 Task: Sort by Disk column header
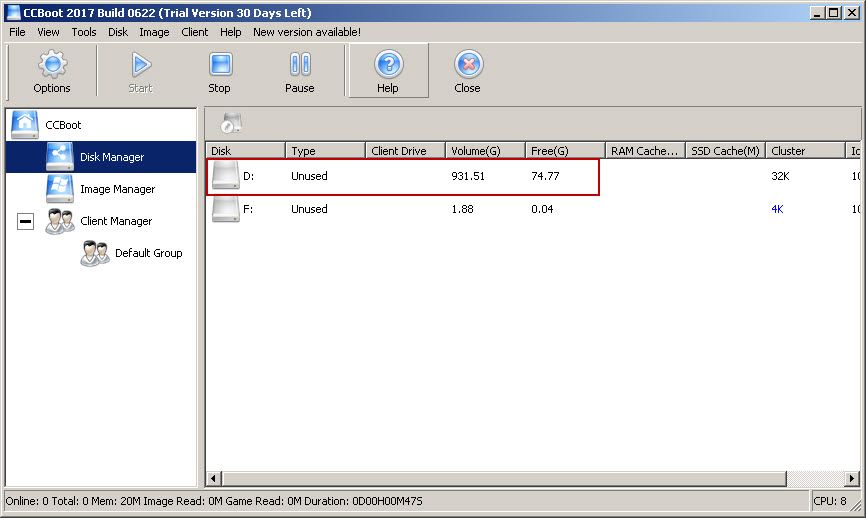point(245,151)
